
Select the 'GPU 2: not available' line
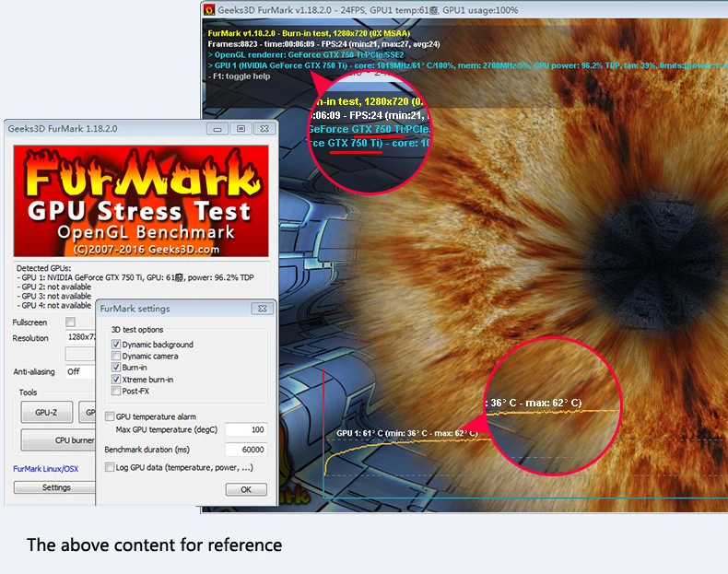tap(53, 287)
